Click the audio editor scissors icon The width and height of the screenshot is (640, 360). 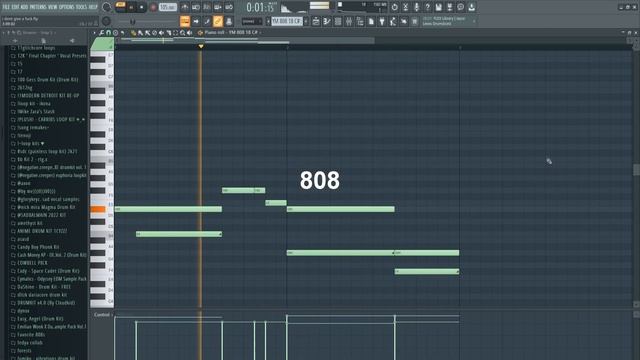coord(406,7)
